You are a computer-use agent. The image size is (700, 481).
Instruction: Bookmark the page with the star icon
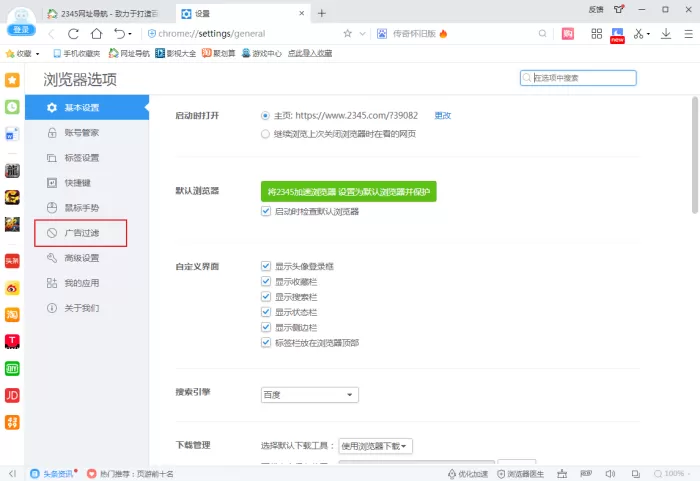pyautogui.click(x=347, y=33)
